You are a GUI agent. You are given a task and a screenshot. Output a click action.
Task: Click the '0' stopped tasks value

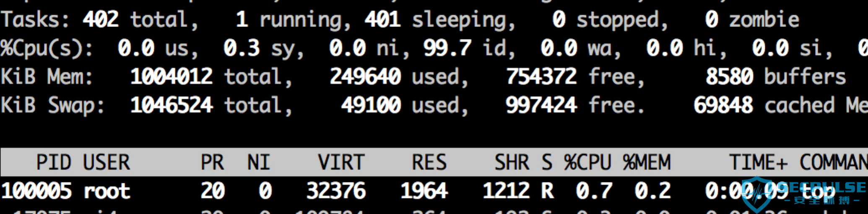point(559,20)
